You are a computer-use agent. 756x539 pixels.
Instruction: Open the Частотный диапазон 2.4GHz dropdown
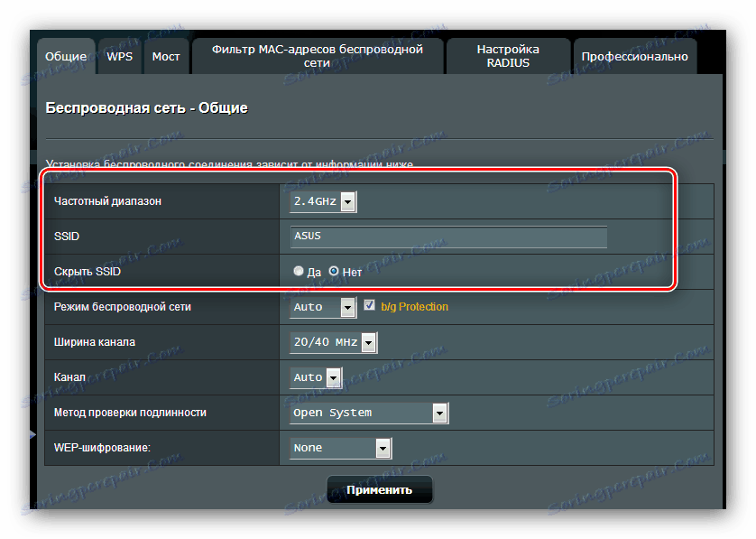[321, 201]
